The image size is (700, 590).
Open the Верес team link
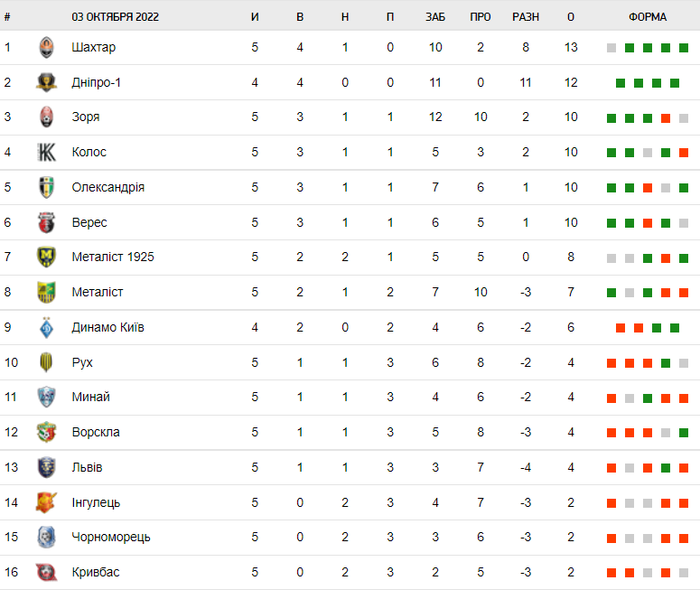click(x=89, y=222)
